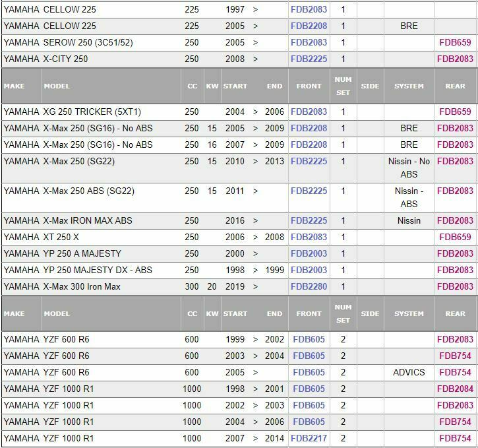478x448 pixels.
Task: Click BRE system cell in Cellow 225 row
Action: click(409, 26)
